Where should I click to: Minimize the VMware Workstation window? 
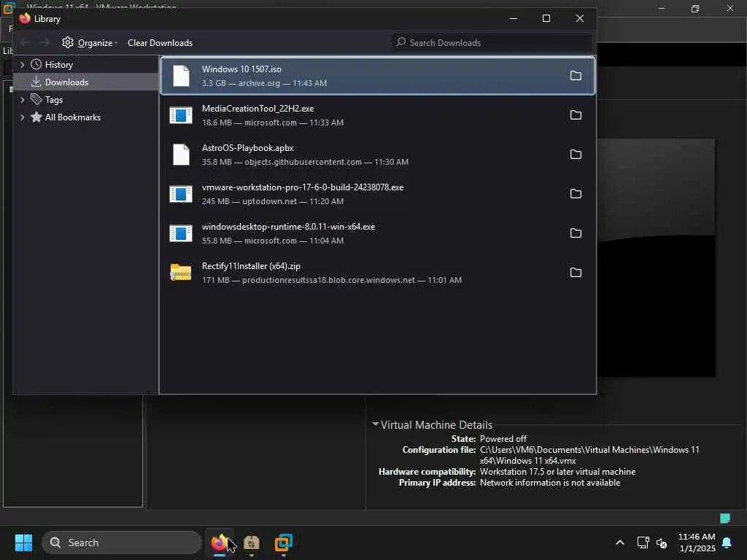coord(662,8)
